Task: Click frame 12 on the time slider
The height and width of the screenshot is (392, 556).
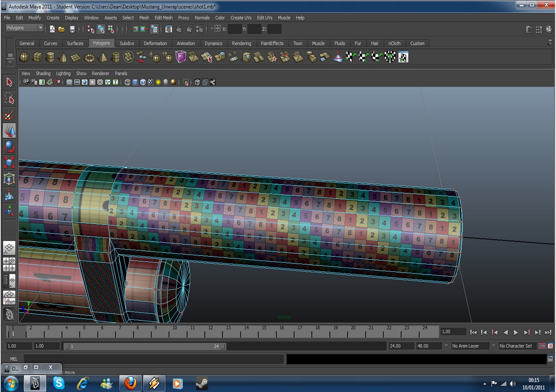Action: 211,332
